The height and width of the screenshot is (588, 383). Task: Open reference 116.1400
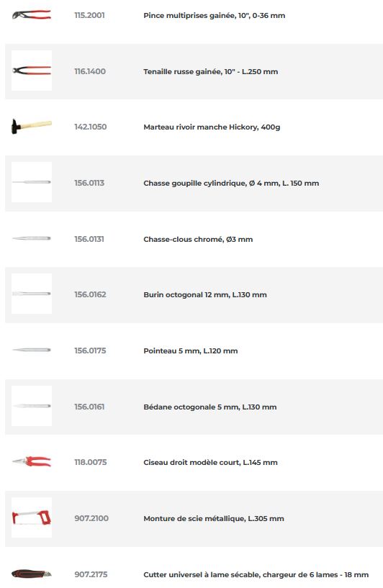pyautogui.click(x=90, y=71)
